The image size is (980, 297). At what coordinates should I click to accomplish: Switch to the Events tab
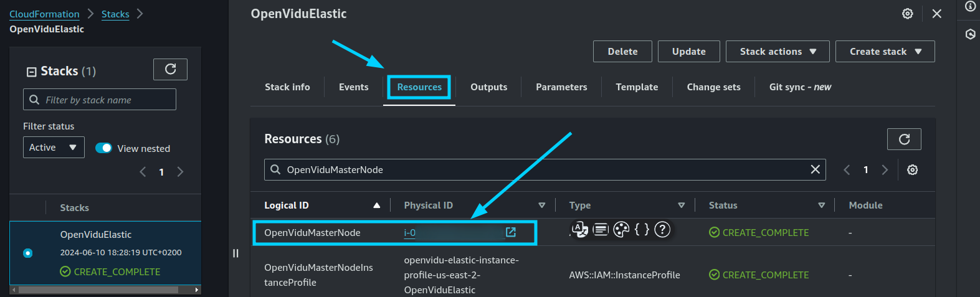(x=353, y=87)
